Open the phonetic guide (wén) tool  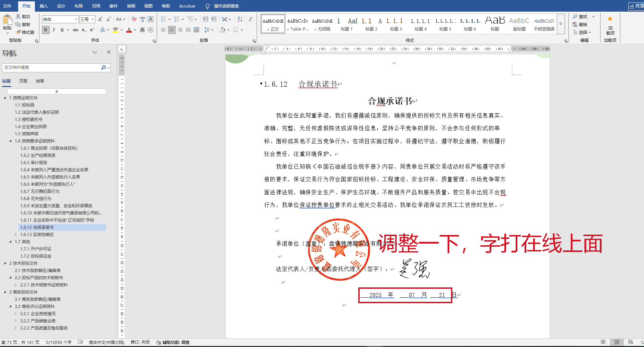pos(142,19)
